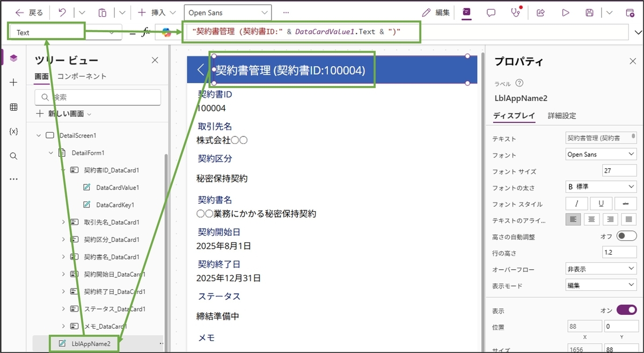
Task: Open the Copilot panel icon
Action: (466, 12)
